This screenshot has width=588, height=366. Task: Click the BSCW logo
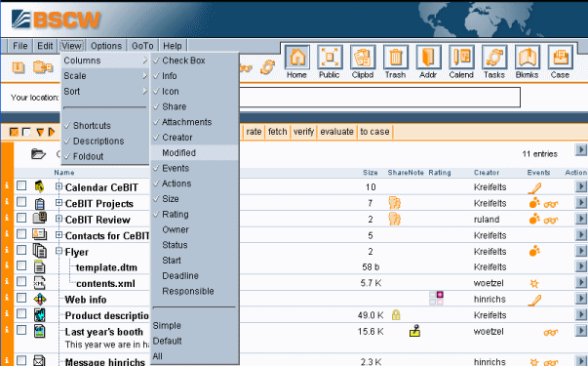tap(56, 20)
